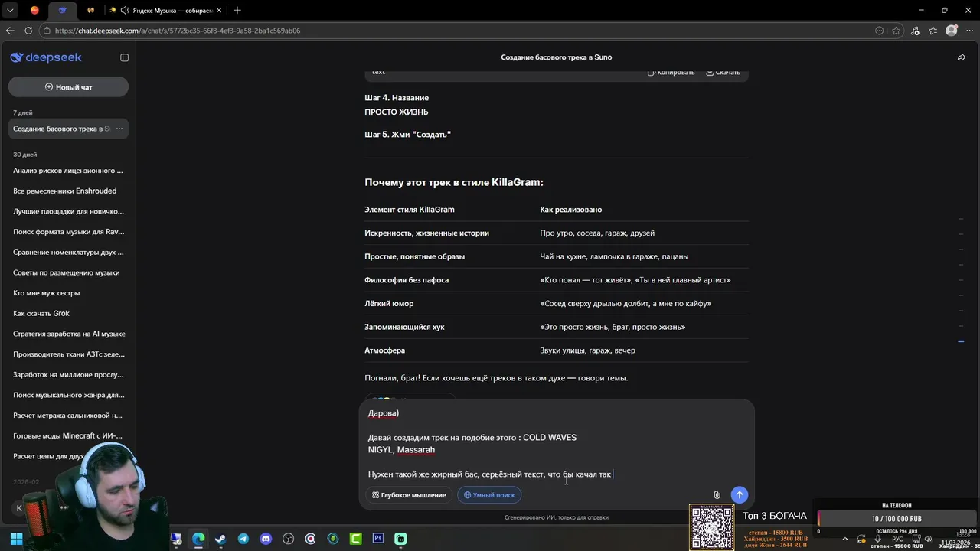The height and width of the screenshot is (551, 980).
Task: Open Discord from the taskbar
Action: pyautogui.click(x=266, y=539)
